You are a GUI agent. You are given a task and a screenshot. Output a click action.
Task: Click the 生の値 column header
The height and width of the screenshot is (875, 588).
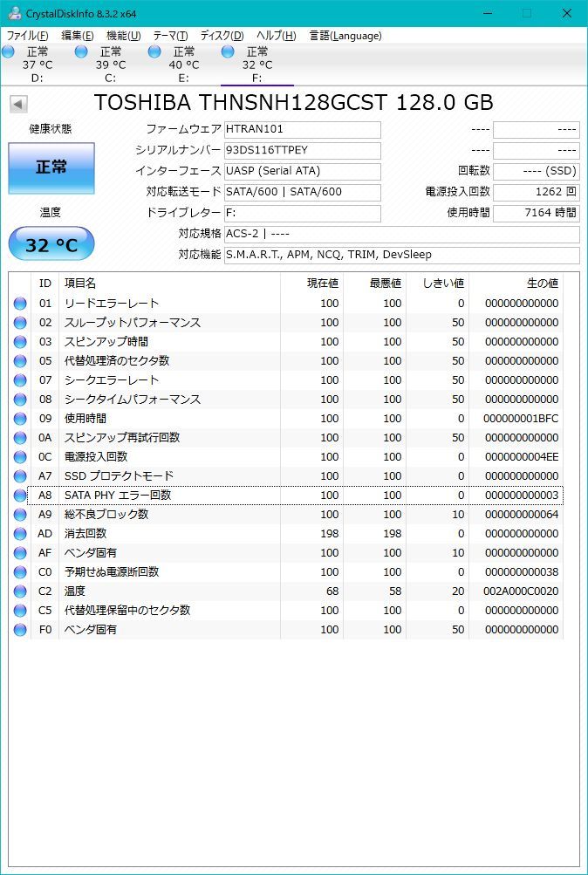tap(516, 284)
